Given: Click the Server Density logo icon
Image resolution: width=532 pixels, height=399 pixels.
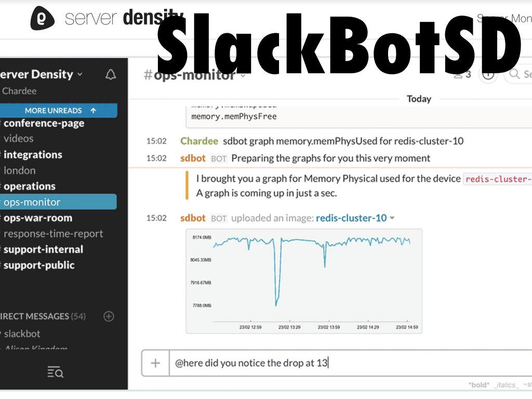Looking at the screenshot, I should [43, 18].
